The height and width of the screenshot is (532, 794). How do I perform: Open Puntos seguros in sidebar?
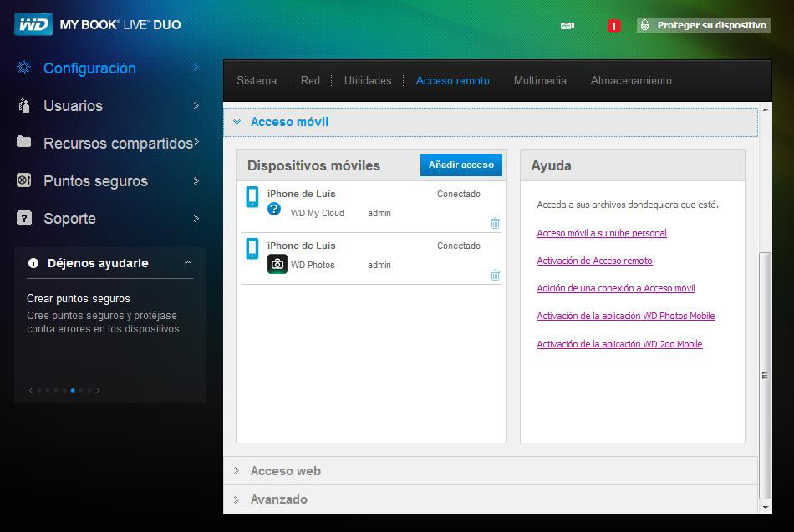95,181
